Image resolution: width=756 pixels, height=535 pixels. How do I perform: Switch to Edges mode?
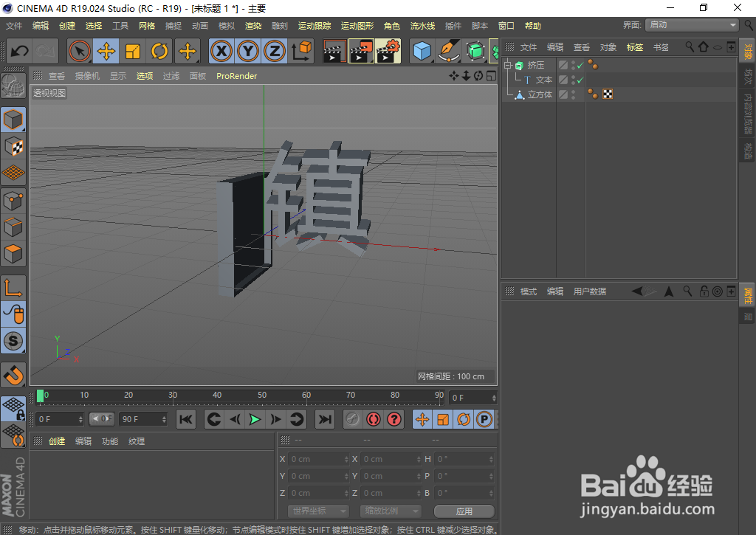(13, 227)
